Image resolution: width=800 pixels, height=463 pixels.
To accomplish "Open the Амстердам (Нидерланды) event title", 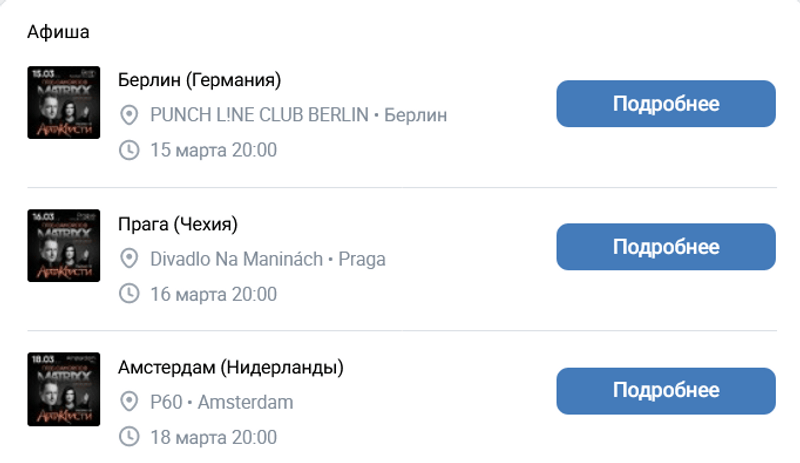I will (x=231, y=367).
